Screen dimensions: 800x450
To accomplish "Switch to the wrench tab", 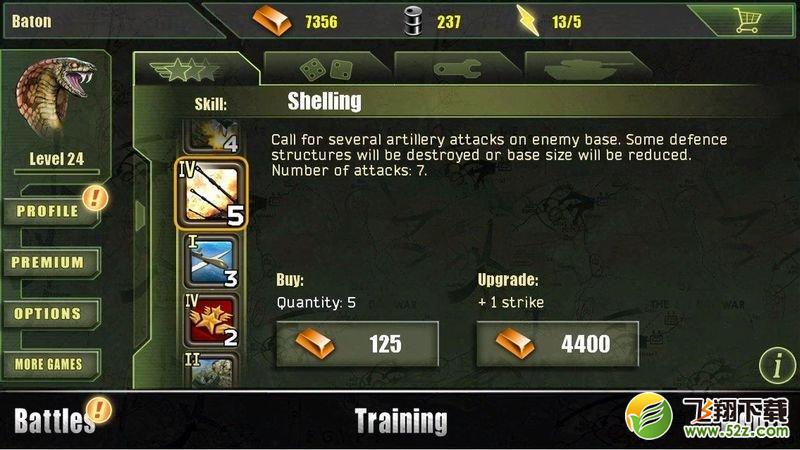I will pyautogui.click(x=457, y=68).
